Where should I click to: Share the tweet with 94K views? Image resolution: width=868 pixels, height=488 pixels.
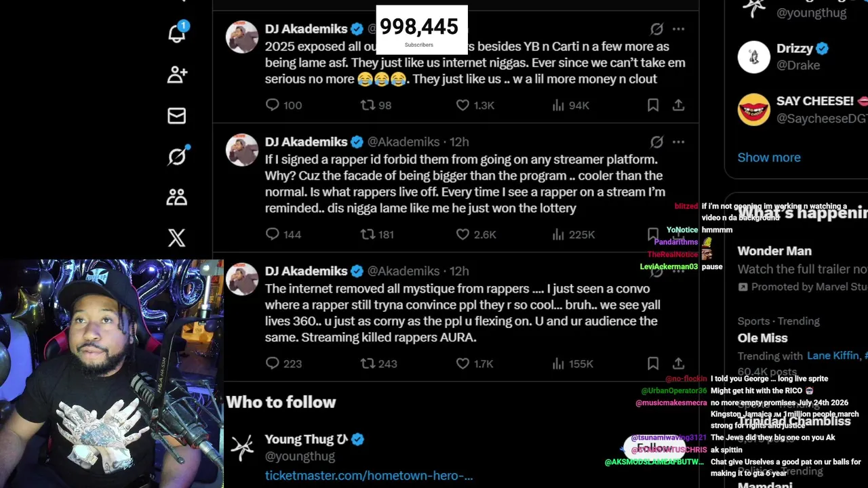(x=678, y=105)
